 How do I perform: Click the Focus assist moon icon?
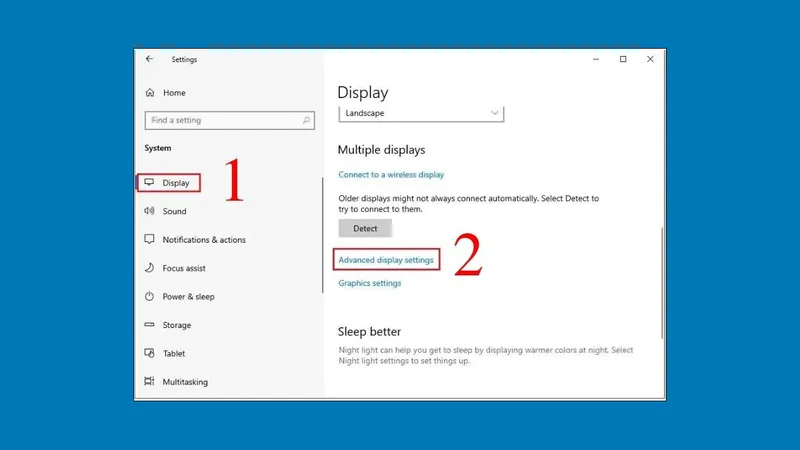(150, 268)
